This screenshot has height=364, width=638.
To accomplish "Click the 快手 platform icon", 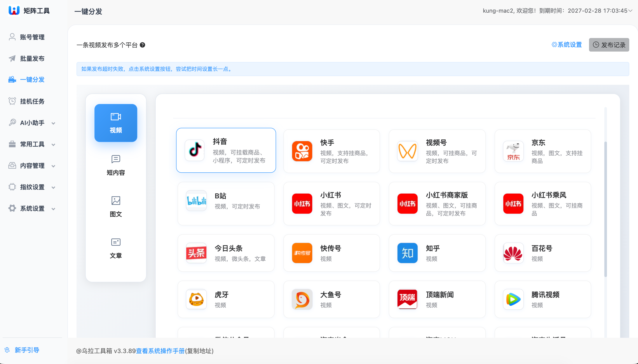I will 302,151.
